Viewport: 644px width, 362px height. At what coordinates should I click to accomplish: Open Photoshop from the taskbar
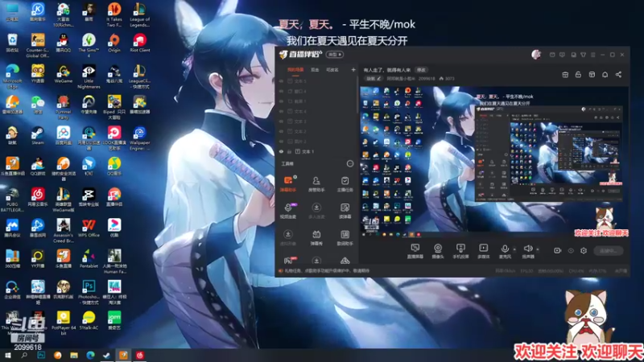click(41, 355)
